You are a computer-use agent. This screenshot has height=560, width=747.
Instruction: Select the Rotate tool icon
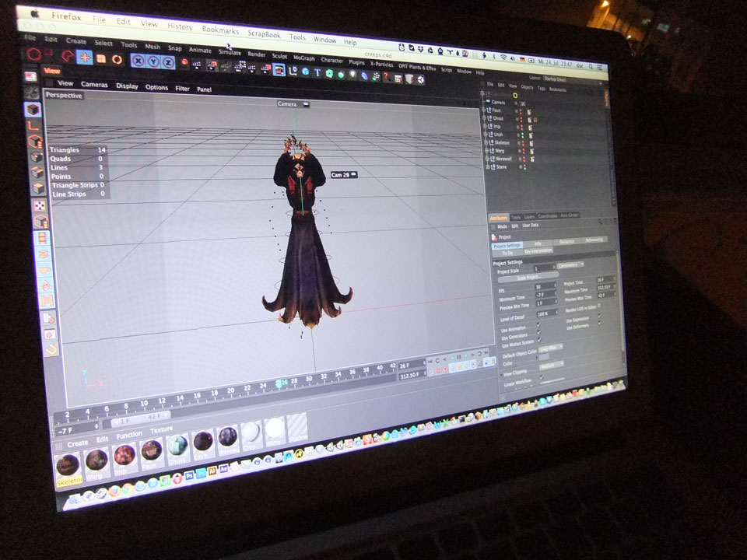(x=117, y=59)
